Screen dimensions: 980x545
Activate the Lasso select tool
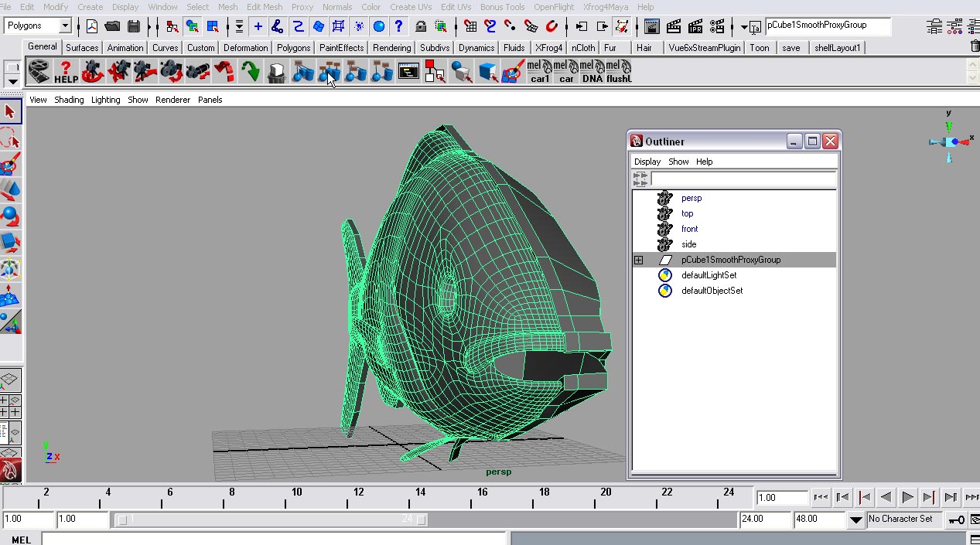pyautogui.click(x=10, y=138)
